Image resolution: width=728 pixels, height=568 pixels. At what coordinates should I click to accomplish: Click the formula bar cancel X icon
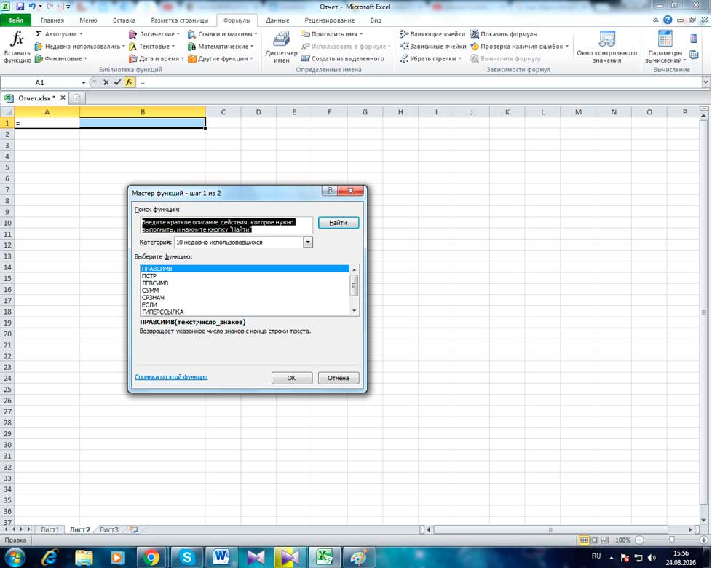click(x=106, y=83)
